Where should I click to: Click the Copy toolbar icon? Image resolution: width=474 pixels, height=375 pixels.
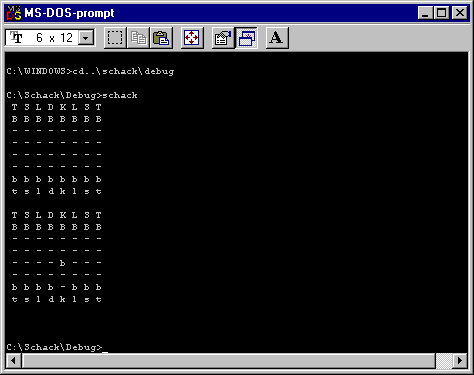[x=138, y=38]
